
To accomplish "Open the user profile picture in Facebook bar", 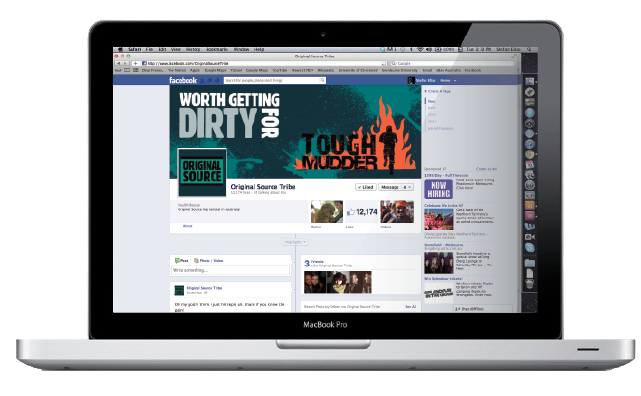I will 411,81.
